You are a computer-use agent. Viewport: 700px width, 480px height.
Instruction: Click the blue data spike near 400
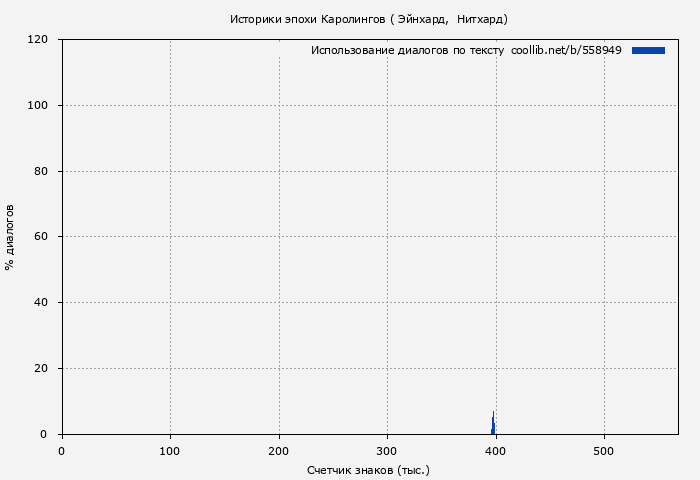493,426
